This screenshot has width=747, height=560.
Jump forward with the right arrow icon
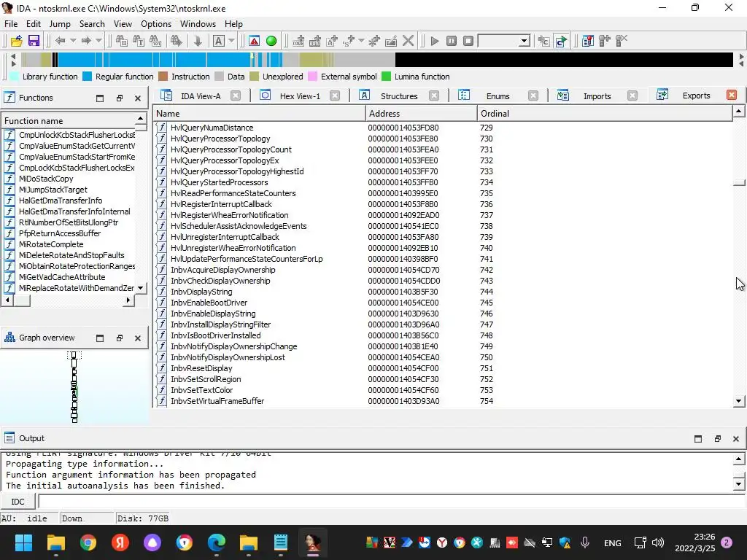(x=86, y=41)
